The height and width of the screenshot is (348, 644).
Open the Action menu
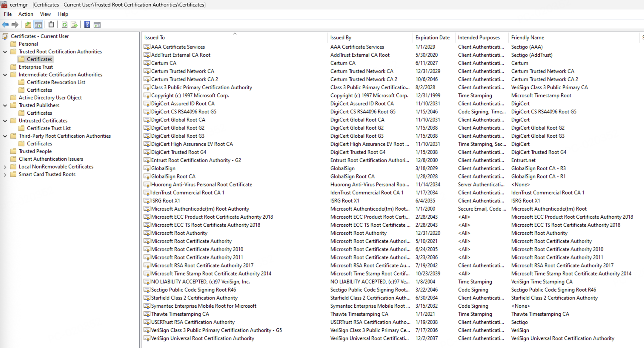(x=26, y=14)
